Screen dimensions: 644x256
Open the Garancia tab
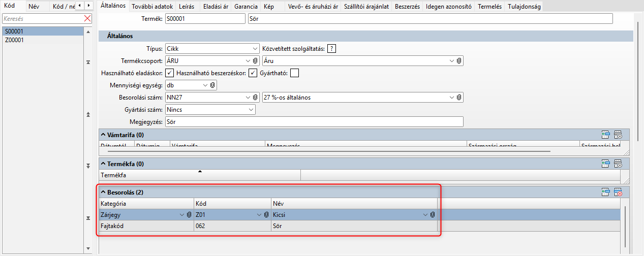tap(246, 7)
